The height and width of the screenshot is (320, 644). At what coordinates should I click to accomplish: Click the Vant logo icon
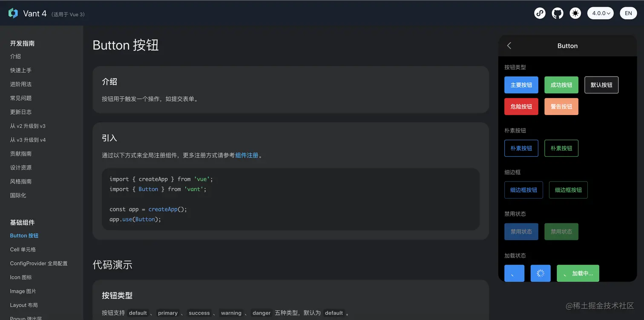13,13
